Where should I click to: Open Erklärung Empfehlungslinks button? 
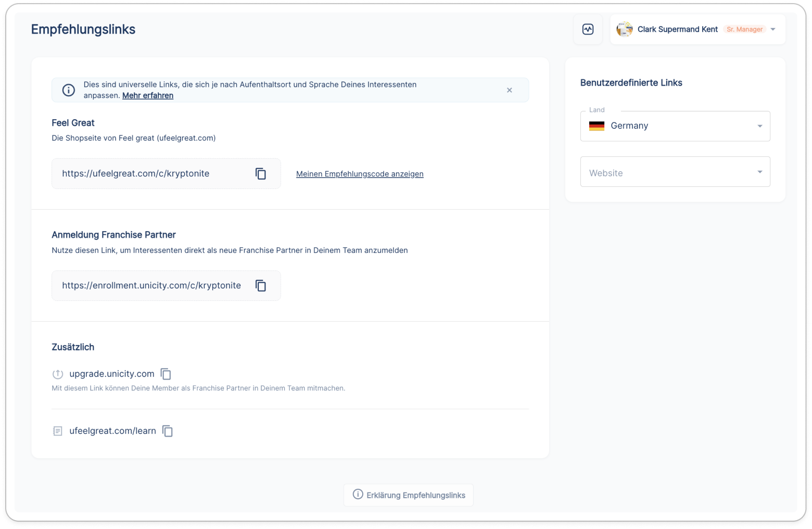pyautogui.click(x=409, y=495)
